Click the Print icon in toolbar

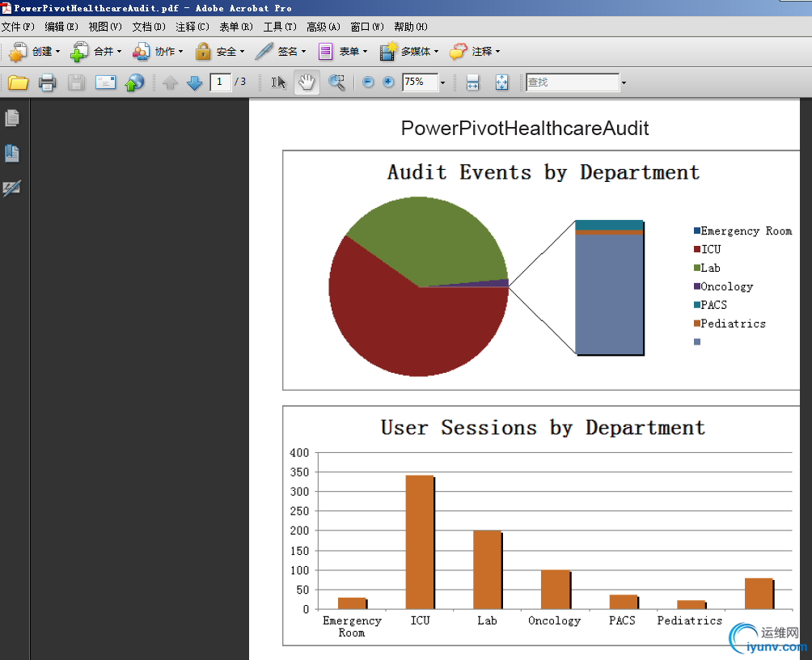pos(47,82)
